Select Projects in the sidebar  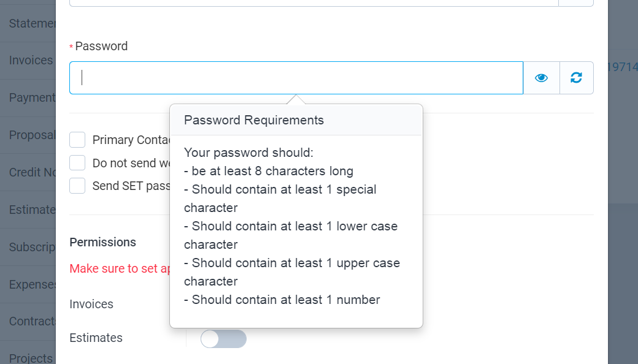(31, 358)
